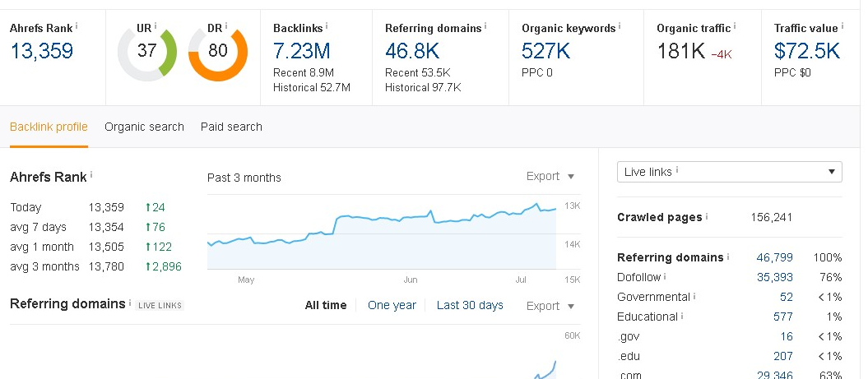
Task: Click info icon beside DR label
Action: click(x=226, y=26)
